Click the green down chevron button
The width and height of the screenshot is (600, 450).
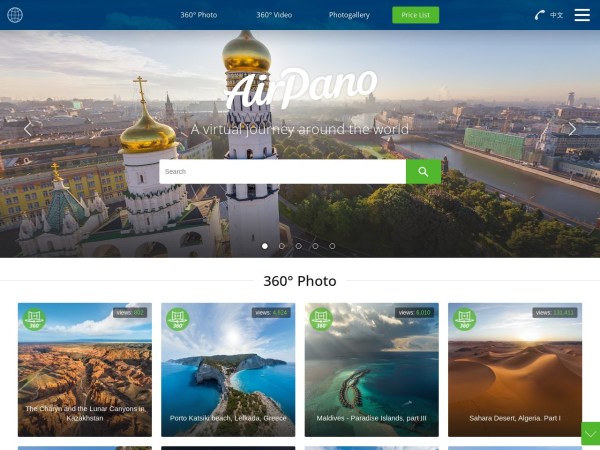[590, 434]
